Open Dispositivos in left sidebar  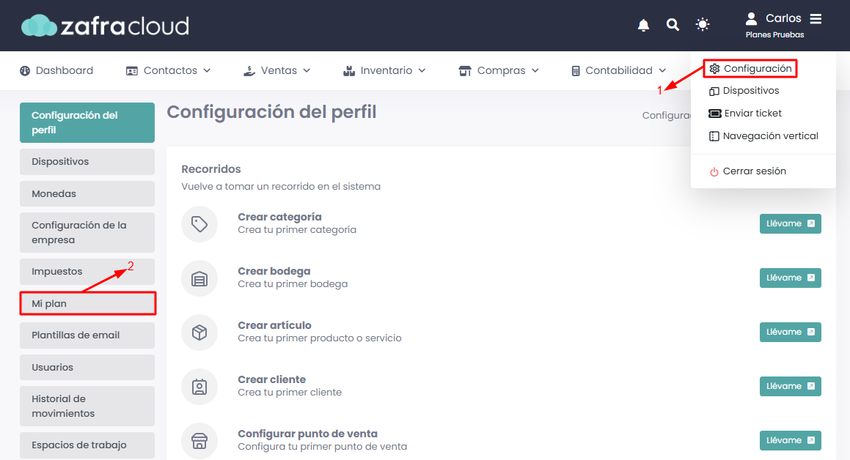(87, 161)
